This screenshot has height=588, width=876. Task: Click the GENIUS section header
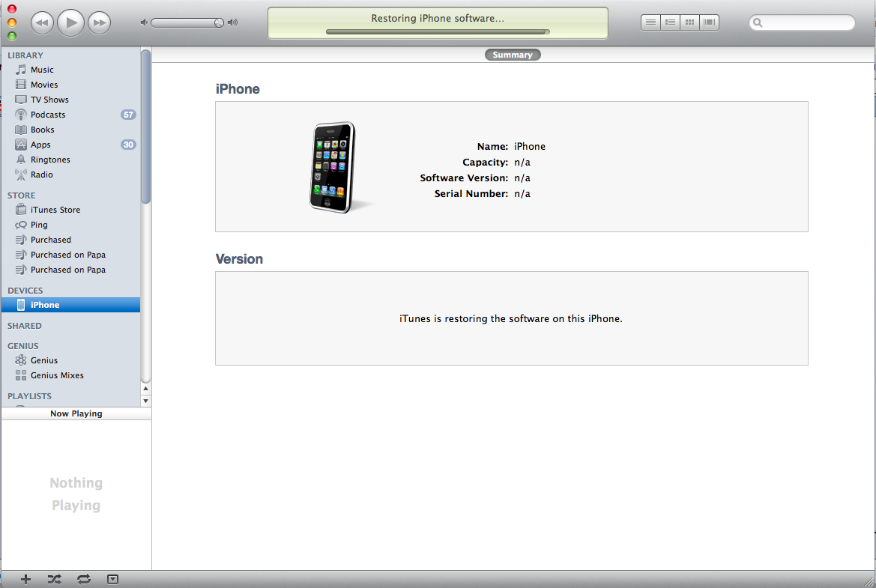[x=23, y=346]
